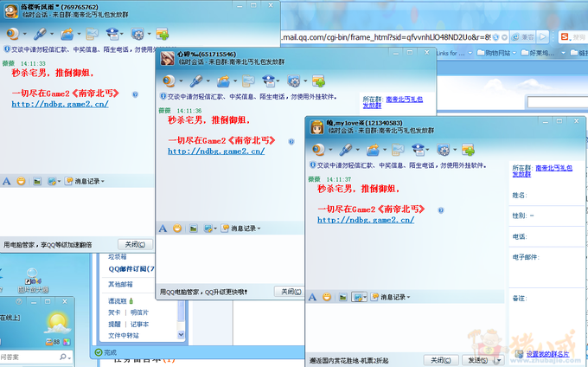
Task: Open 其他邮箱 in mail sidebar
Action: pos(120,284)
